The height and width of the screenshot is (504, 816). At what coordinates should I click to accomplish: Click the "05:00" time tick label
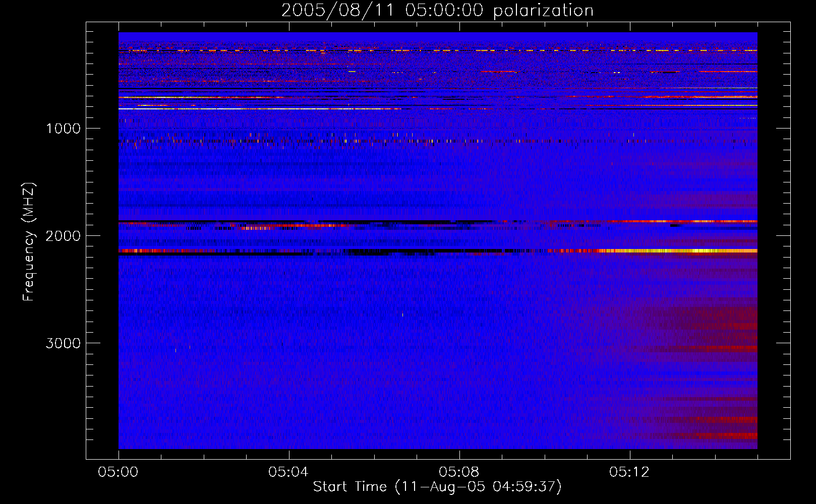[x=118, y=472]
